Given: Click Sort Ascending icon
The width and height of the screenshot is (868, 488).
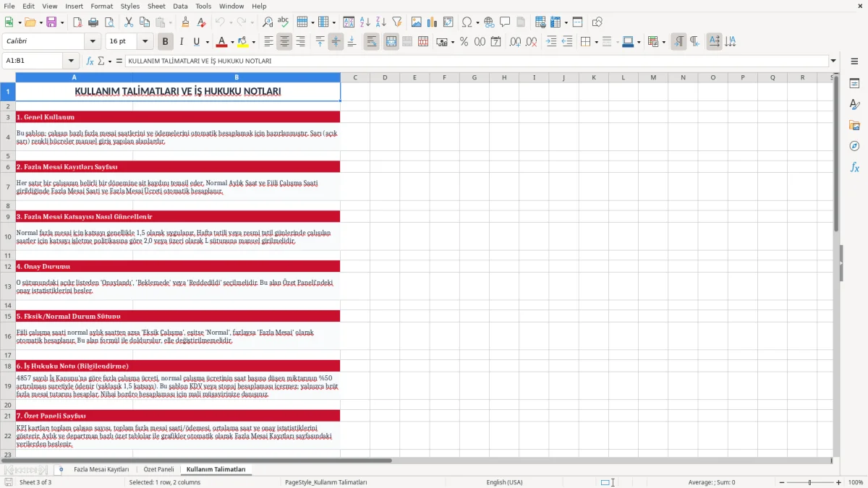Looking at the screenshot, I should 365,22.
